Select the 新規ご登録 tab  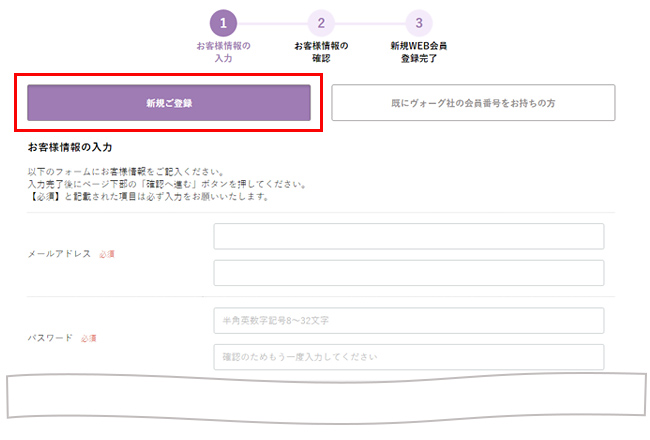pos(168,103)
